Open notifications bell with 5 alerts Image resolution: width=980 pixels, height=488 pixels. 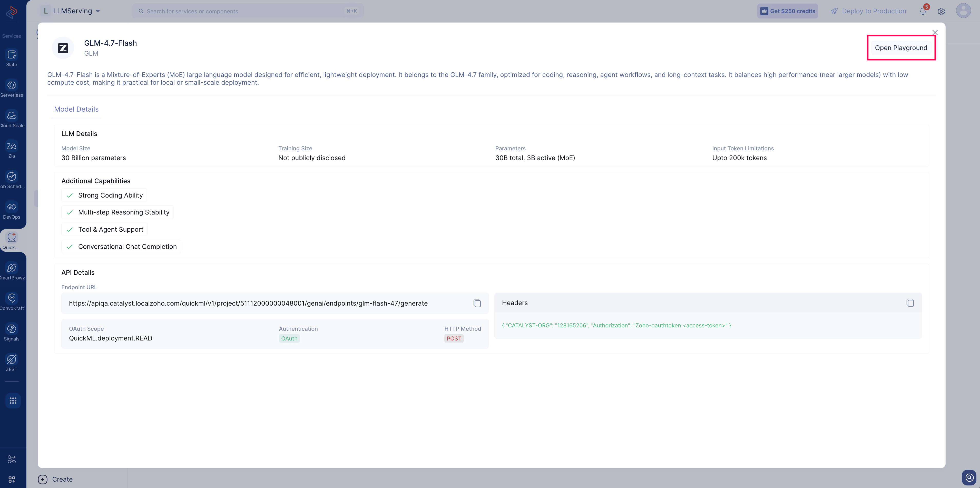coord(923,11)
